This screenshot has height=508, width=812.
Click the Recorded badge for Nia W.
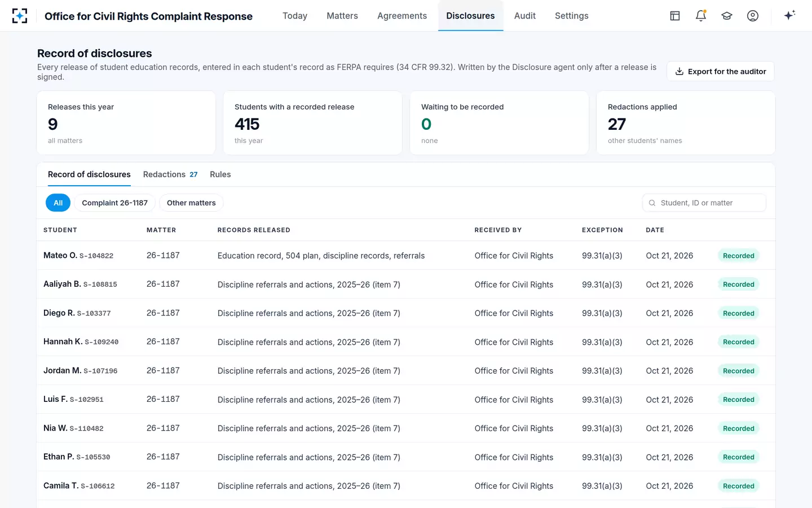pos(738,428)
